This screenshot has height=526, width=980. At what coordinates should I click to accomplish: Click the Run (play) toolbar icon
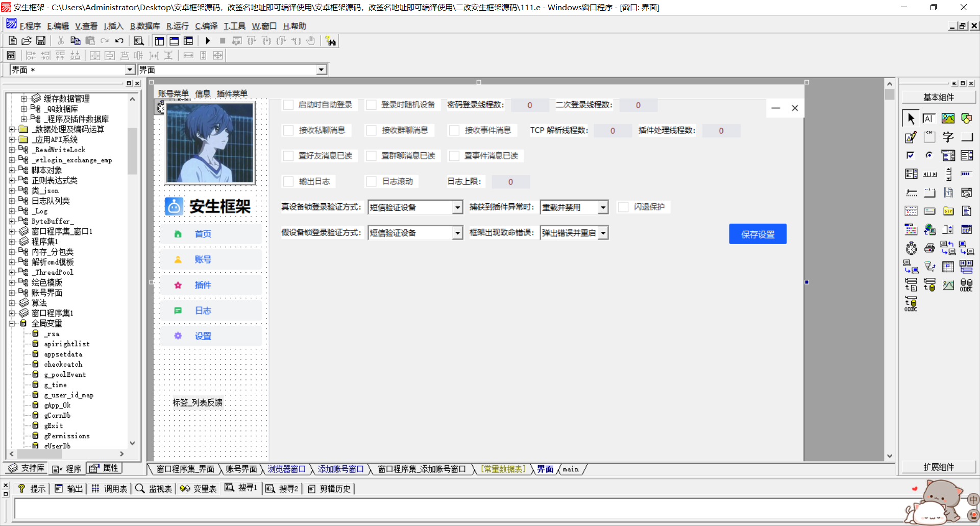click(x=208, y=41)
